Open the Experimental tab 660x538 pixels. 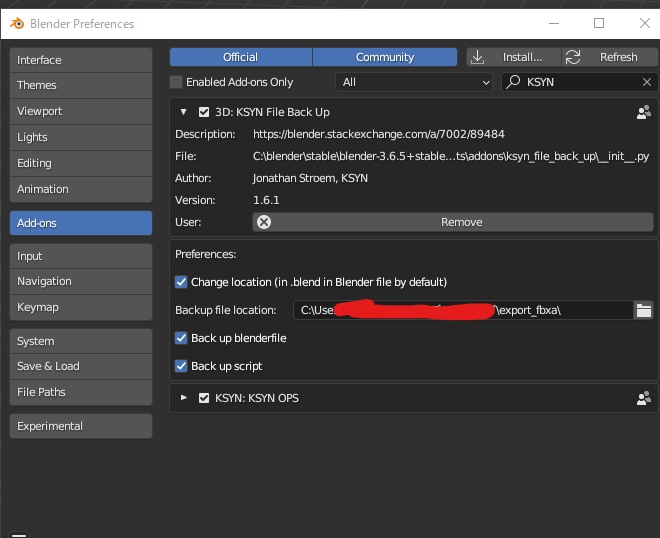(x=81, y=426)
